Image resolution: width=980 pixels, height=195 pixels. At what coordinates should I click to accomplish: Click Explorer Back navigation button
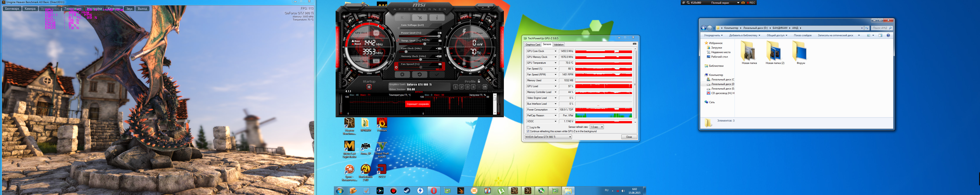tap(703, 28)
